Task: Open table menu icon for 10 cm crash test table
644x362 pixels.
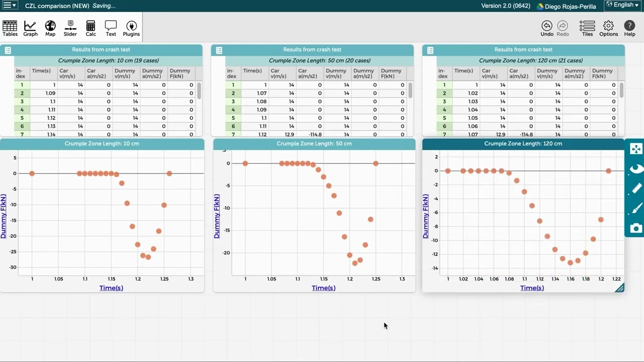Action: point(8,50)
